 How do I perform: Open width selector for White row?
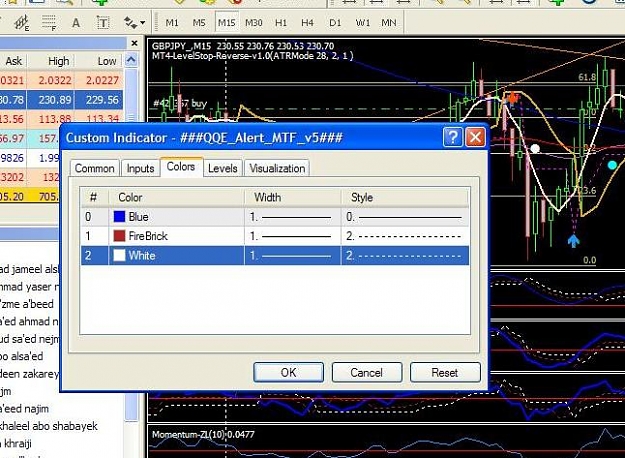coord(292,256)
